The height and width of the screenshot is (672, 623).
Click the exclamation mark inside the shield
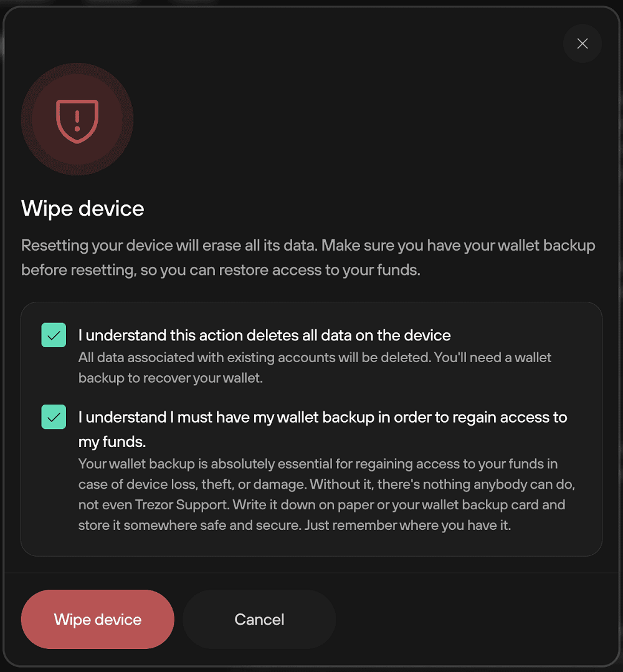[77, 120]
